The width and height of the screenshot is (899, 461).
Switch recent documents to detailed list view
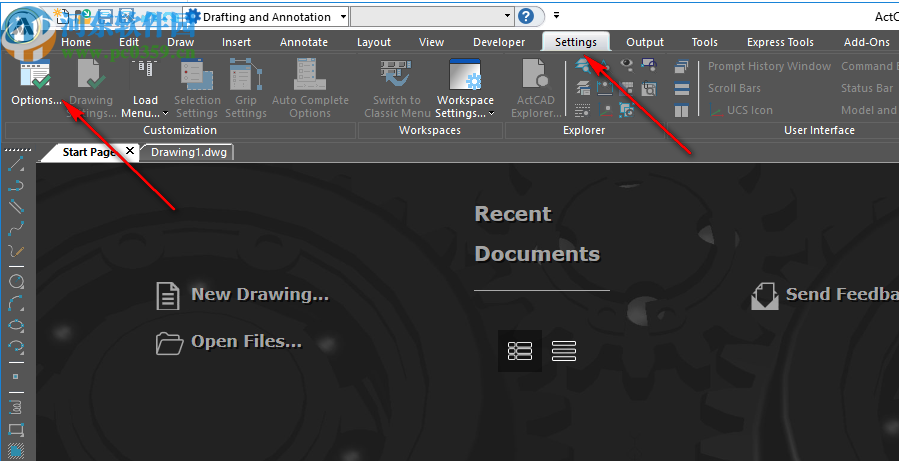tap(520, 351)
